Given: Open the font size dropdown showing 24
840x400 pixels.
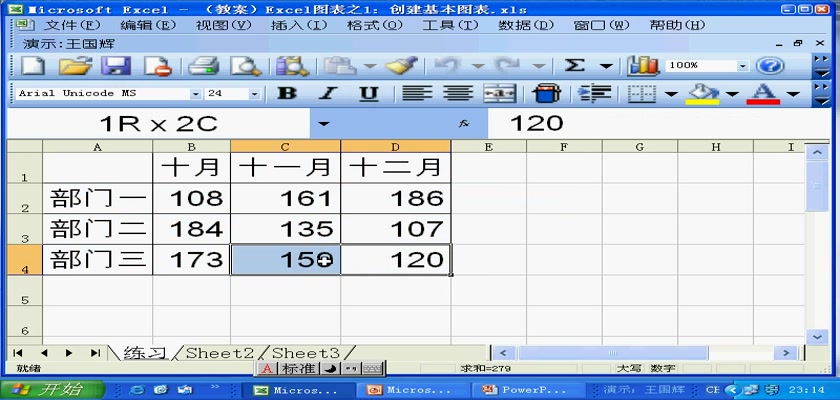Looking at the screenshot, I should pos(254,94).
